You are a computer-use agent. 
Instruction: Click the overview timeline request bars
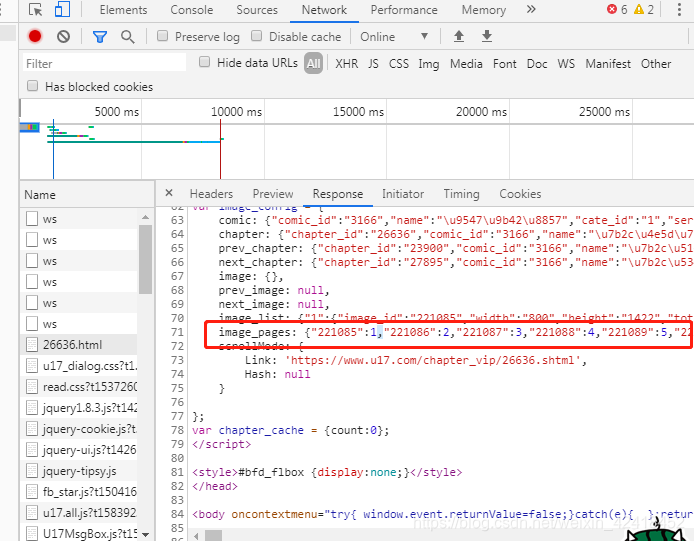(135, 135)
